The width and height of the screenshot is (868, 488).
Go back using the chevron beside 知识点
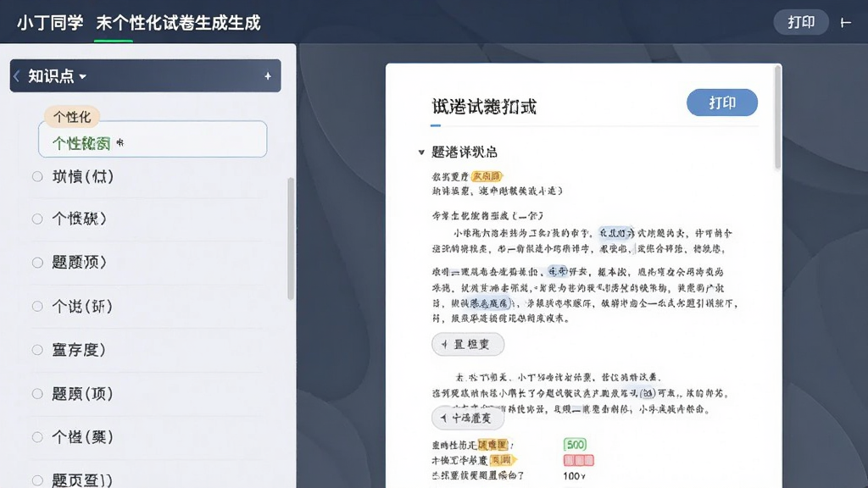[x=17, y=75]
